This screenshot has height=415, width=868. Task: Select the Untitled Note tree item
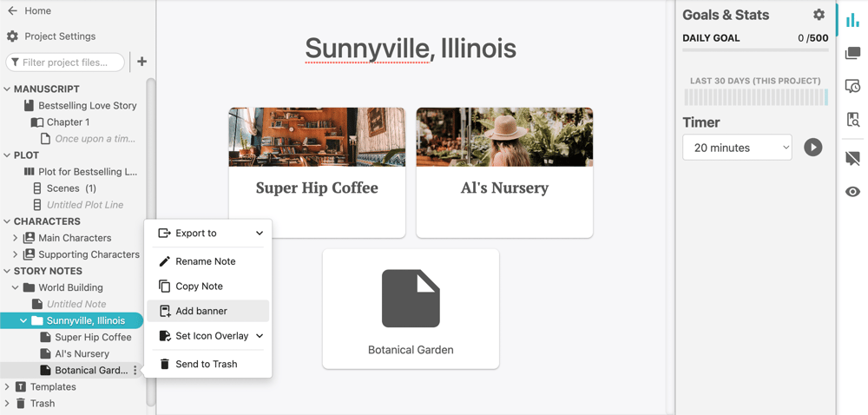click(76, 304)
